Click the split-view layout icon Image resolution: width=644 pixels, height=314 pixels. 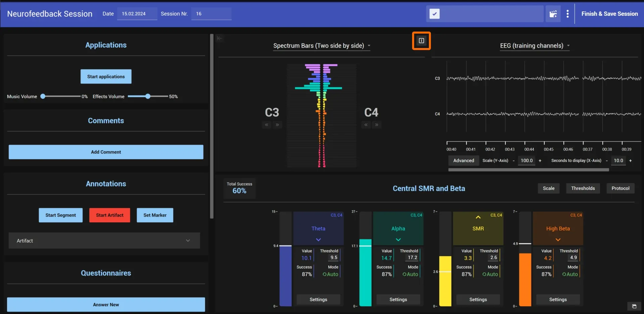[x=421, y=41]
